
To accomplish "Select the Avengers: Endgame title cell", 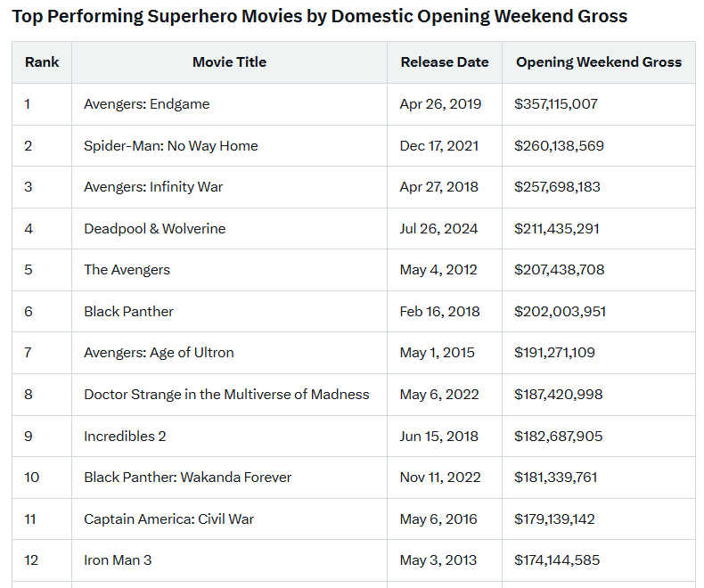I will coord(147,104).
